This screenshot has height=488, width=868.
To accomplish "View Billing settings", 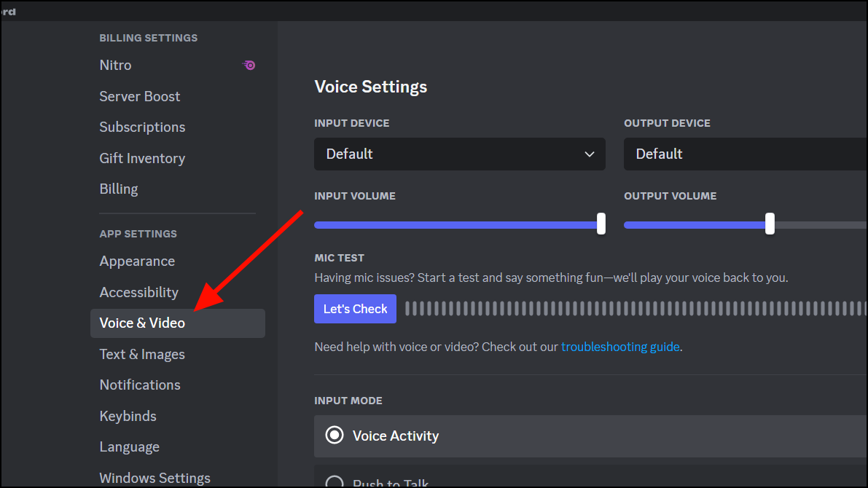I will (x=118, y=189).
